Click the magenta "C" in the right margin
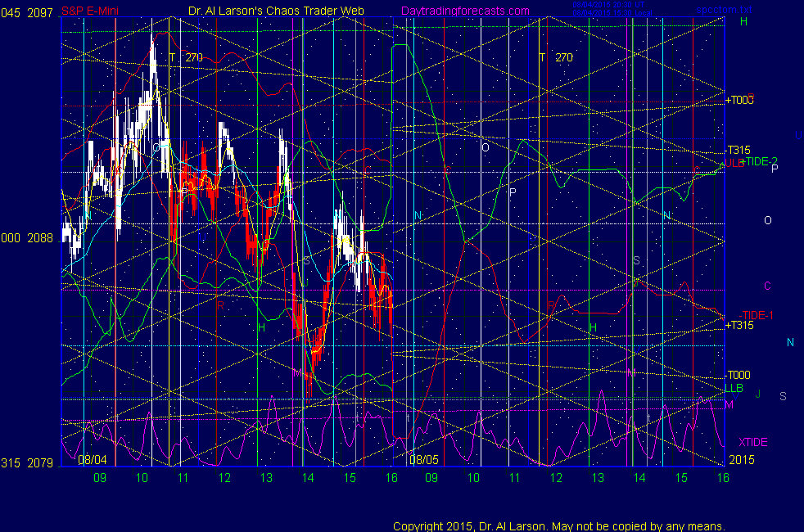The height and width of the screenshot is (532, 804). (768, 286)
